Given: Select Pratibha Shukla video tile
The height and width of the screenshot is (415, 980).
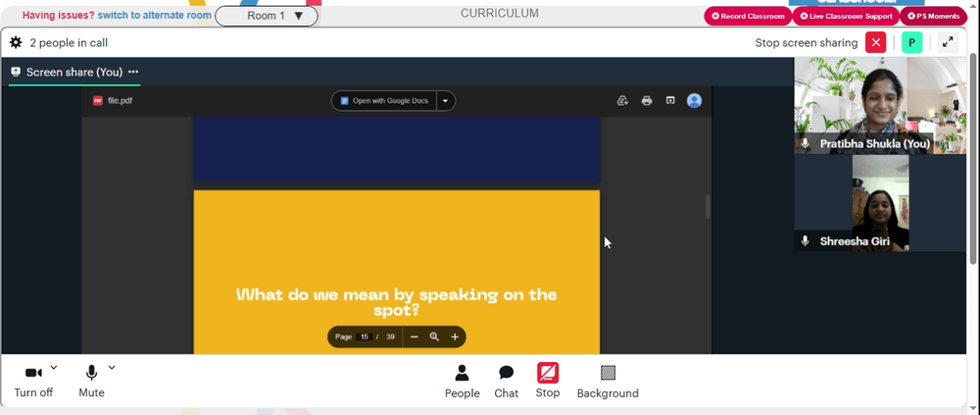Looking at the screenshot, I should [880, 106].
